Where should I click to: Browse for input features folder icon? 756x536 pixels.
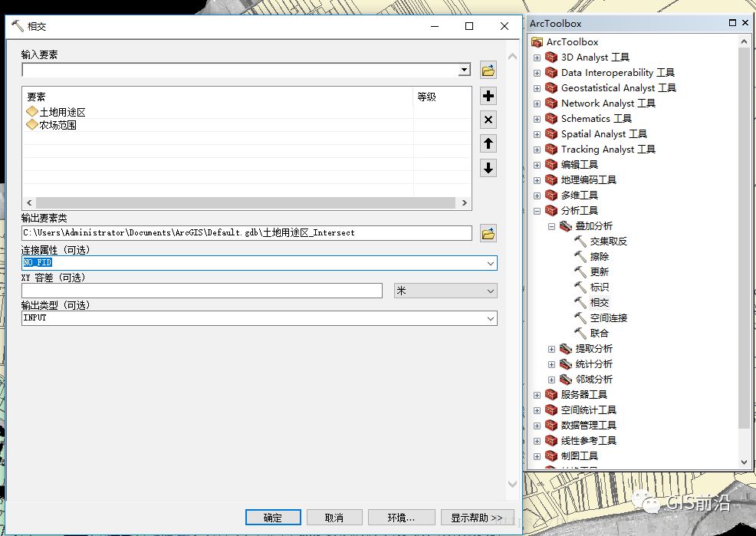[488, 71]
